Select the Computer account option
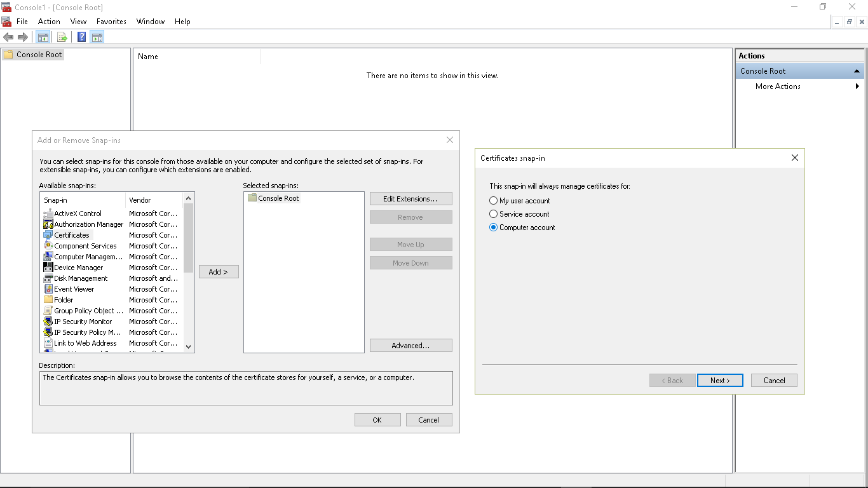The image size is (868, 488). 493,227
